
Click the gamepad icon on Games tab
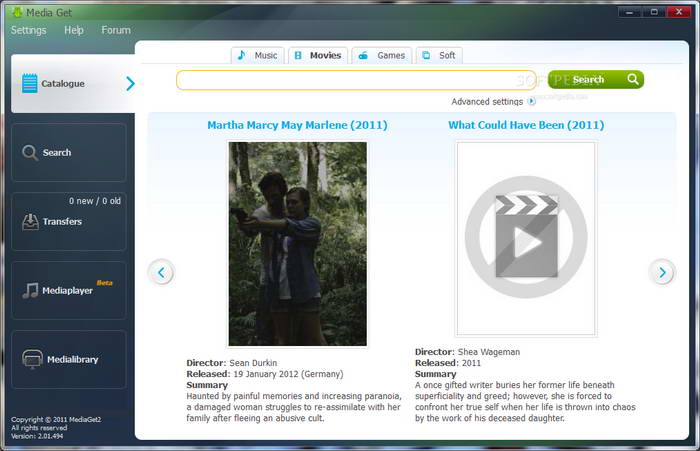(x=363, y=55)
